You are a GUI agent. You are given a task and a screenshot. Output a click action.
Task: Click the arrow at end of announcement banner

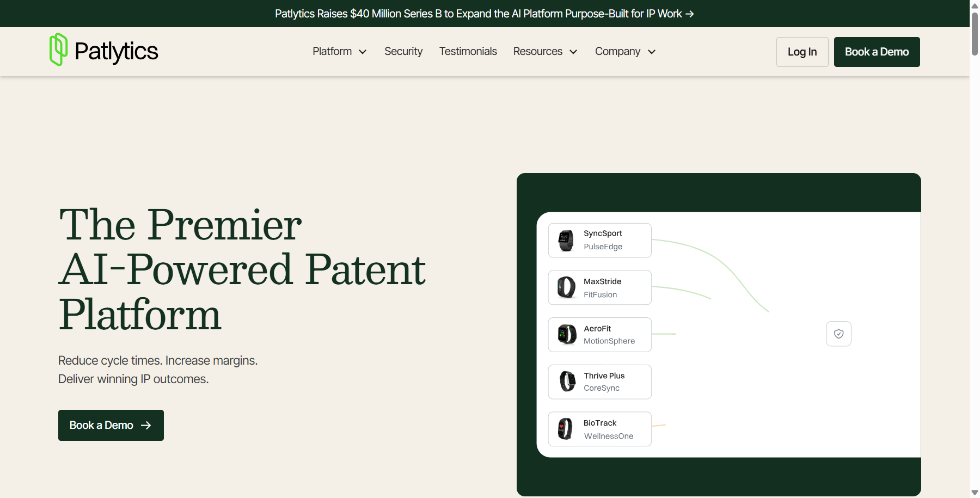689,14
